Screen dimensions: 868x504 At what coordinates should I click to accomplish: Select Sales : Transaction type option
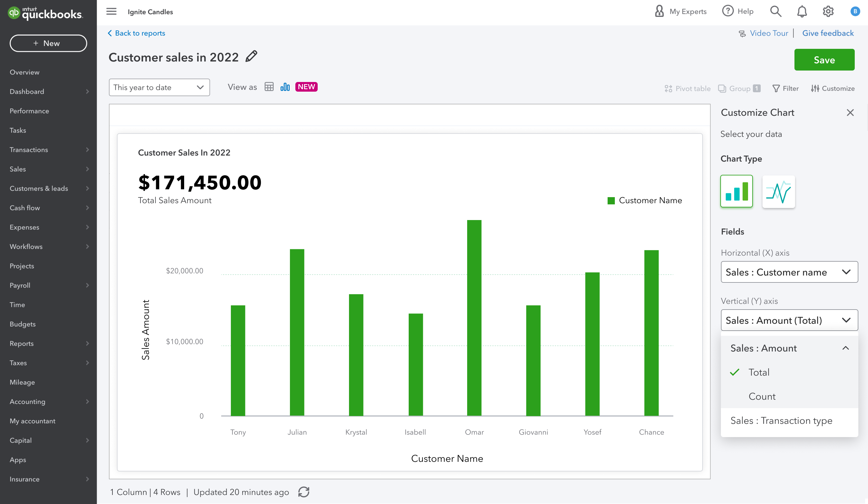click(x=789, y=421)
